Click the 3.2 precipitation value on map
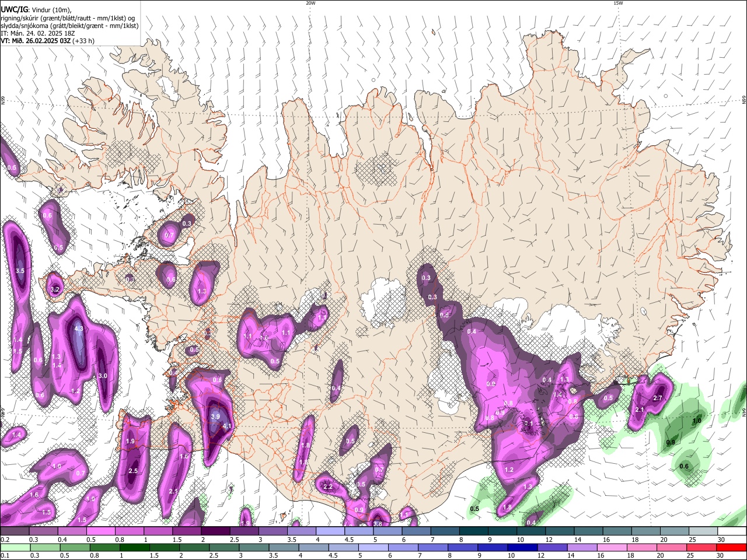The width and height of the screenshot is (747, 560). [56, 289]
